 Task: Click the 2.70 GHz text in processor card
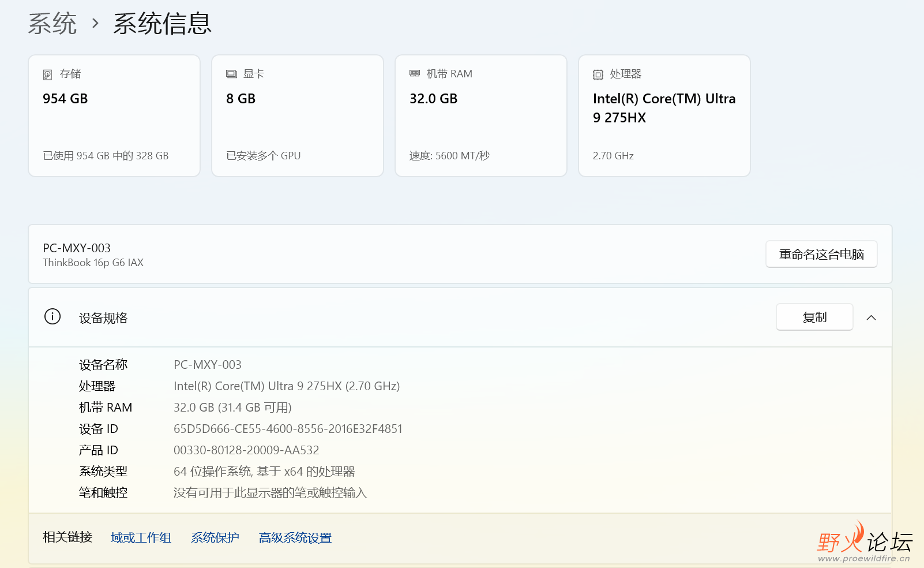(x=613, y=156)
